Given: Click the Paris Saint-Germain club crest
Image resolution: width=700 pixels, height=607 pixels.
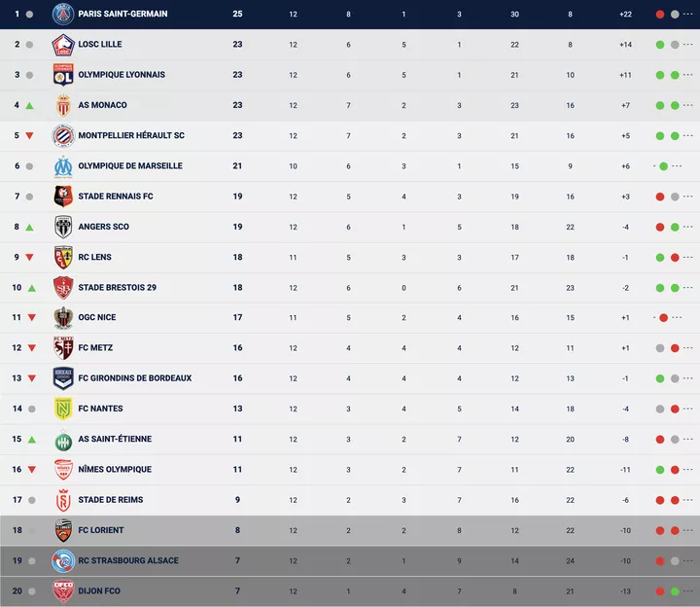Looking at the screenshot, I should click(x=63, y=14).
